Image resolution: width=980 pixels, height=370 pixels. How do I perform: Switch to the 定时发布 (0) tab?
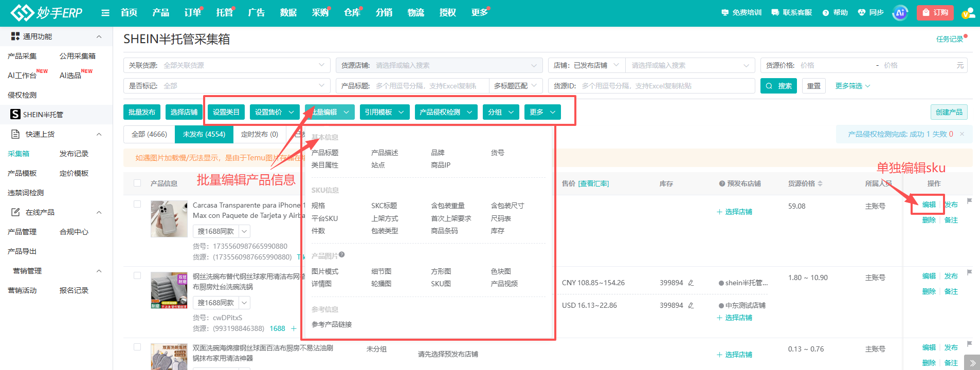tap(260, 134)
